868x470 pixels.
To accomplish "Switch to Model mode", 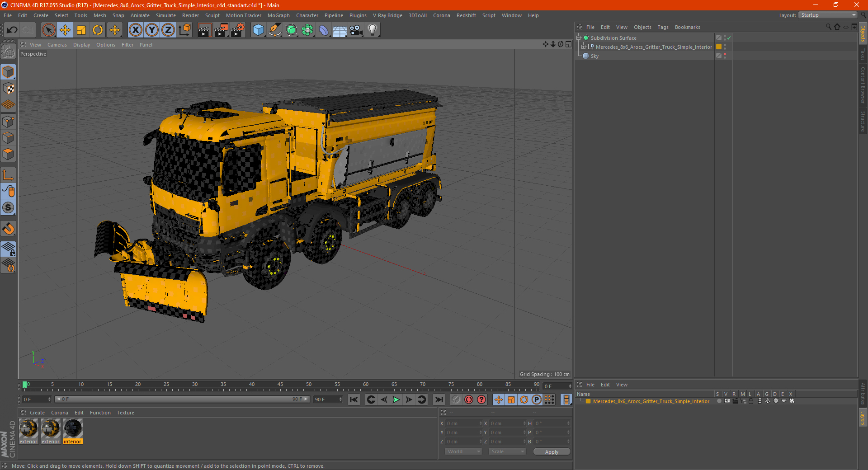I will click(8, 72).
